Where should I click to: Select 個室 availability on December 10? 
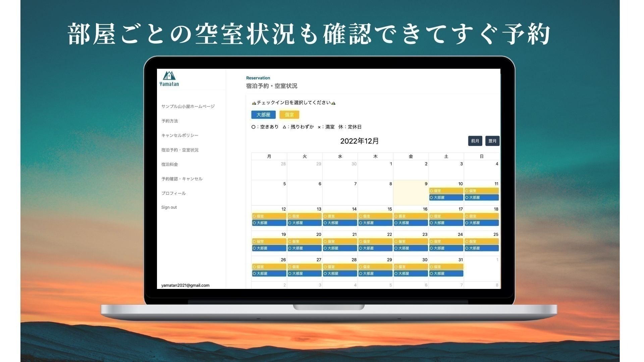446,191
